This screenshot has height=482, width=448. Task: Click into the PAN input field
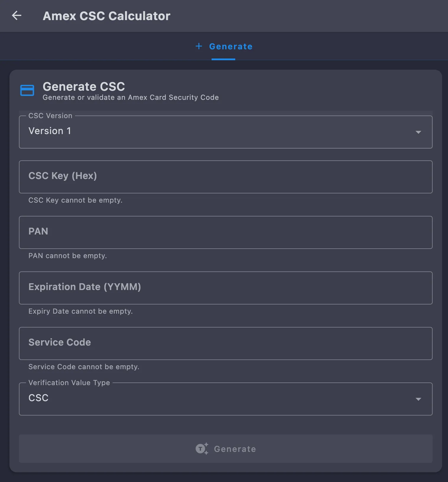tap(226, 232)
